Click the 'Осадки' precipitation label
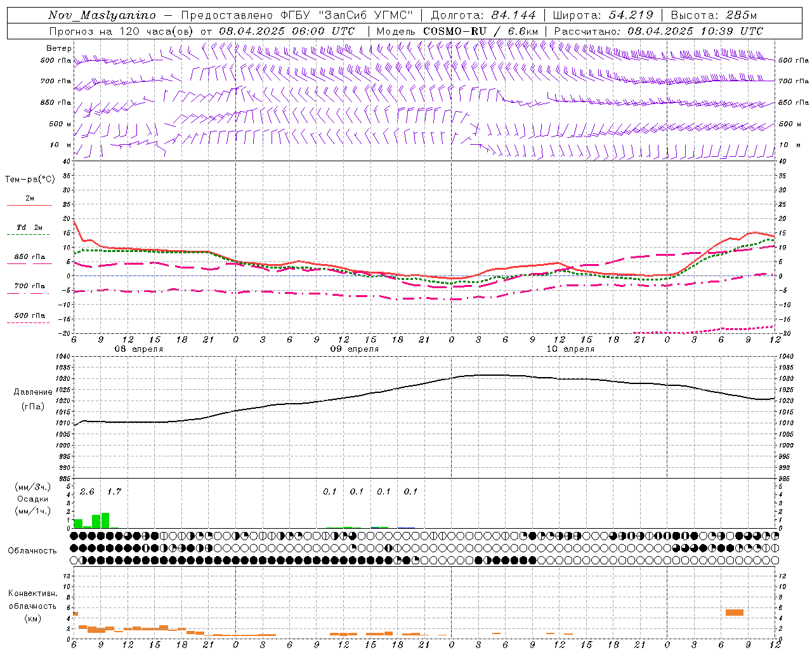The width and height of the screenshot is (812, 650). [33, 499]
